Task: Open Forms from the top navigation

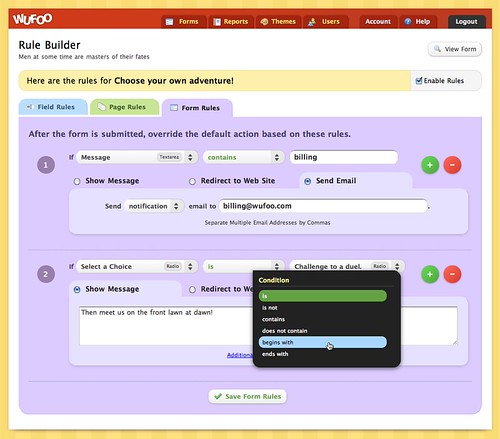Action: point(183,22)
